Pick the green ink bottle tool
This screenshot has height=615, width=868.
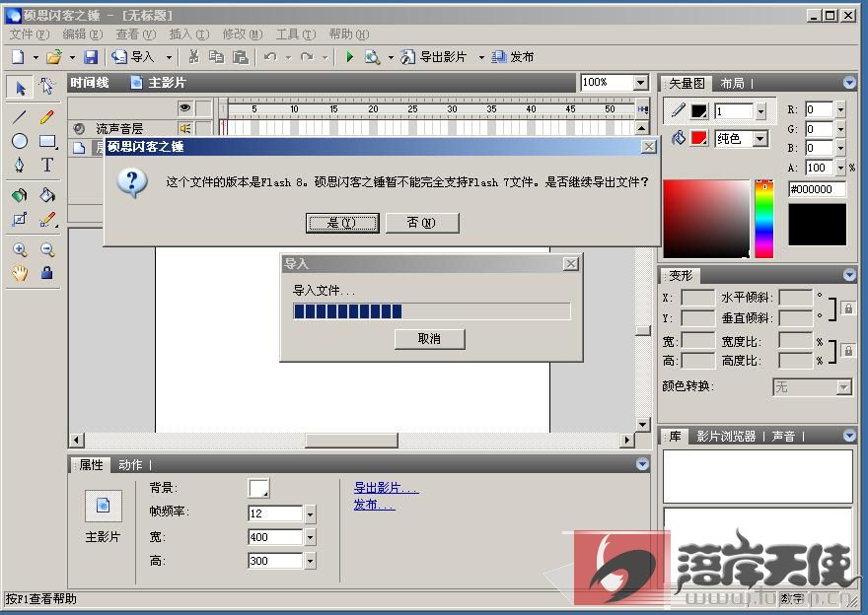click(x=20, y=195)
